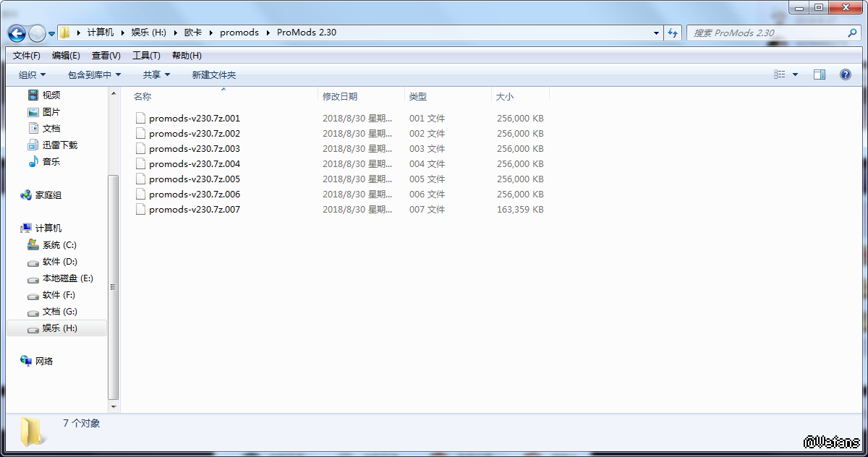Select the 视频 library icon in sidebar
This screenshot has height=457, width=868.
tap(33, 95)
